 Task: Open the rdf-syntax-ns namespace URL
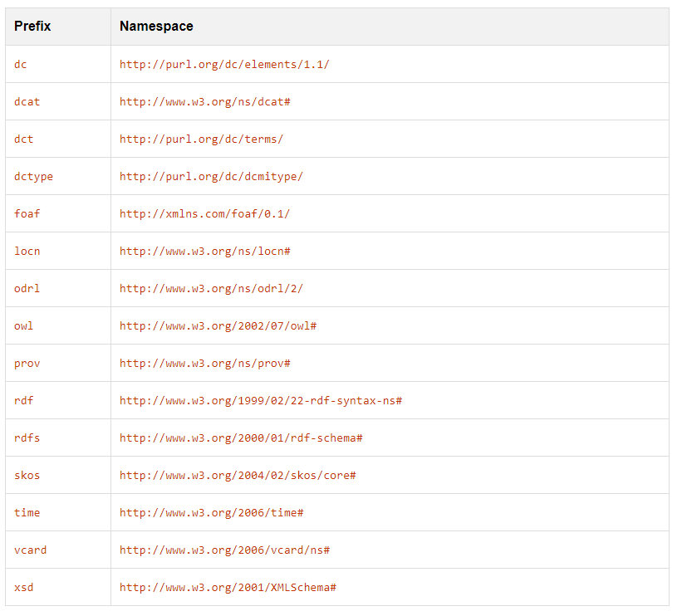click(259, 400)
